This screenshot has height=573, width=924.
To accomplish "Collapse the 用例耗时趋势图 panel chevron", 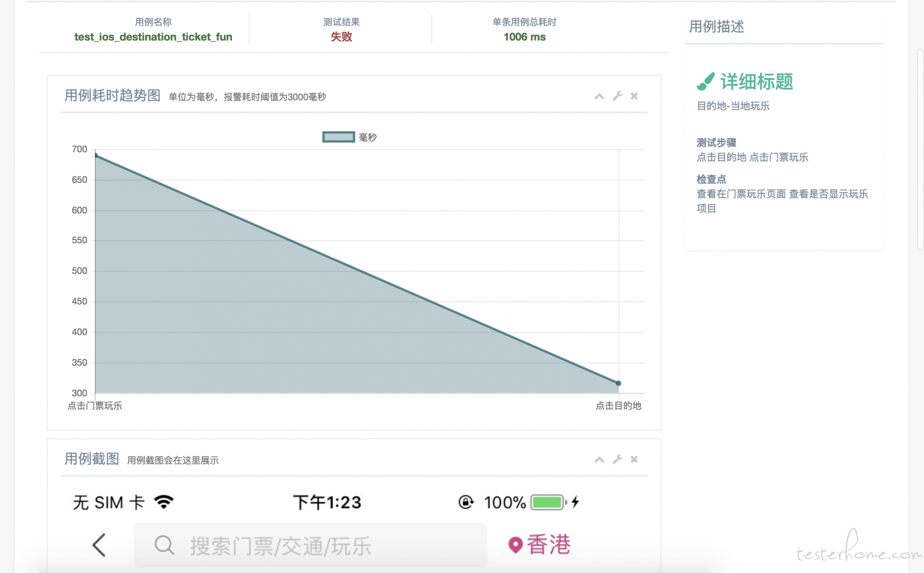I will [x=599, y=96].
